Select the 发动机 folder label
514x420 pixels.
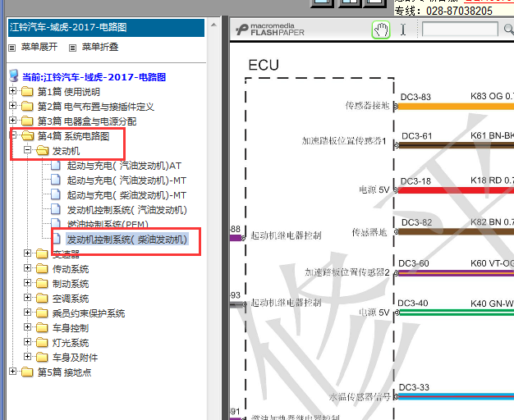click(66, 151)
